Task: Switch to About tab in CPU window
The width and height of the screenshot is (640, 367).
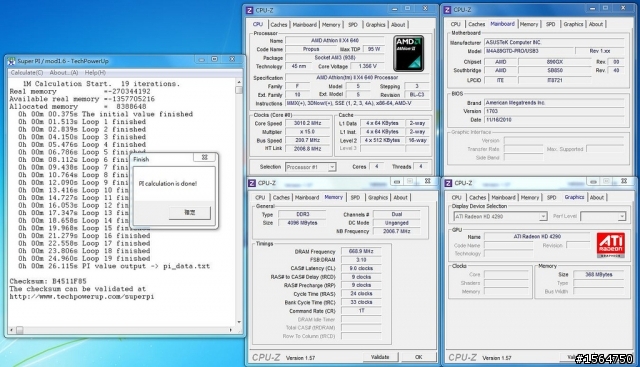Action: pos(398,24)
